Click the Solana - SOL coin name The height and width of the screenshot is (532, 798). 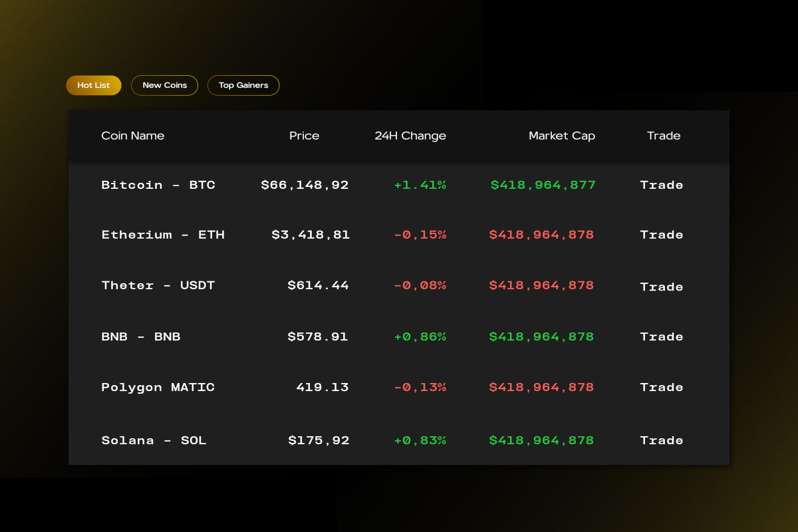(154, 440)
